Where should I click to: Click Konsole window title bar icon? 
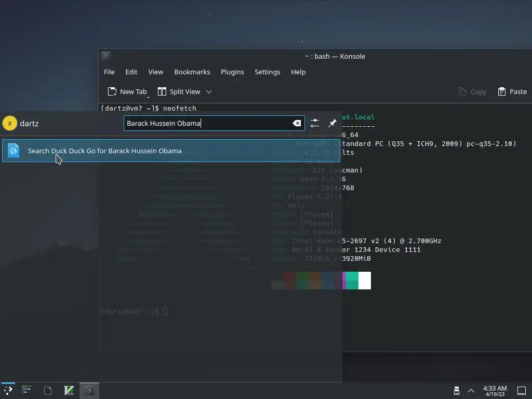click(x=106, y=56)
